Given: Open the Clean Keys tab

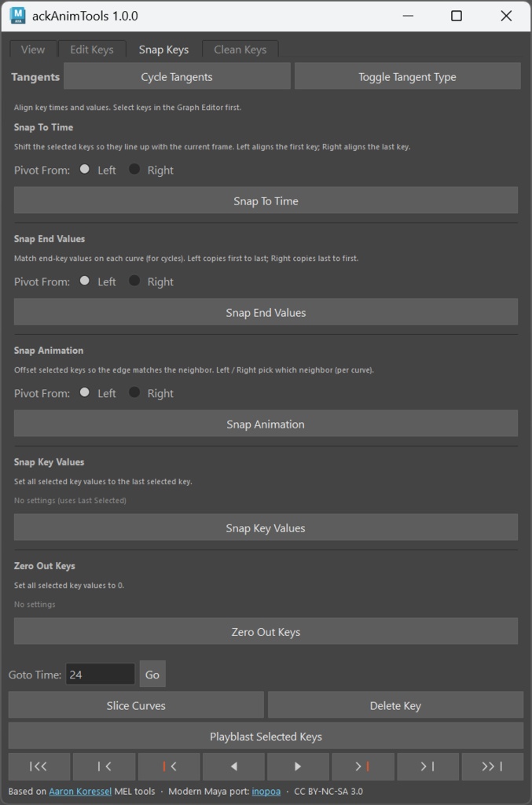Looking at the screenshot, I should click(240, 50).
